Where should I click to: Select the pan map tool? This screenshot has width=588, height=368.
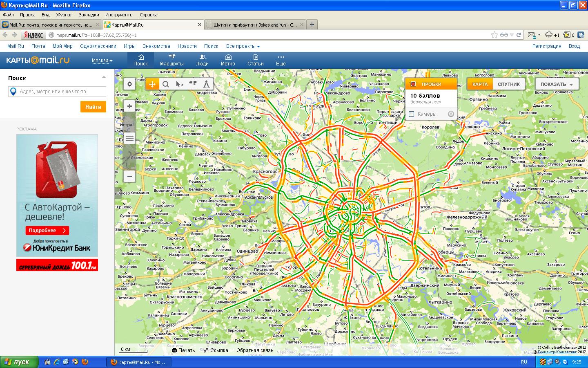[x=152, y=84]
